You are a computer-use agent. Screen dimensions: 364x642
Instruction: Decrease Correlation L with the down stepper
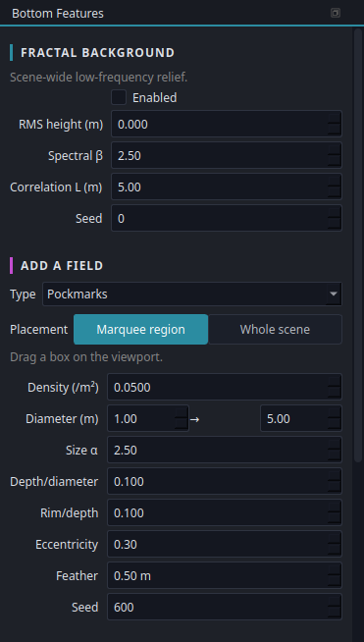tap(335, 192)
